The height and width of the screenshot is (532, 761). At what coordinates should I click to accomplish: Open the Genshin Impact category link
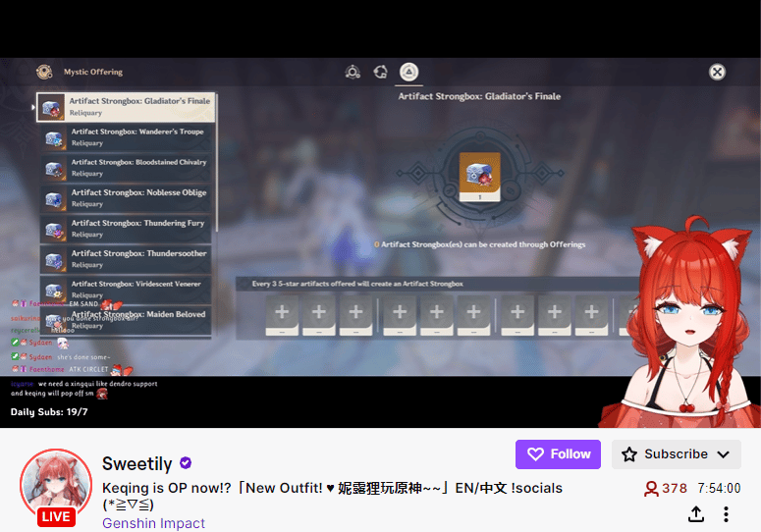click(x=153, y=524)
